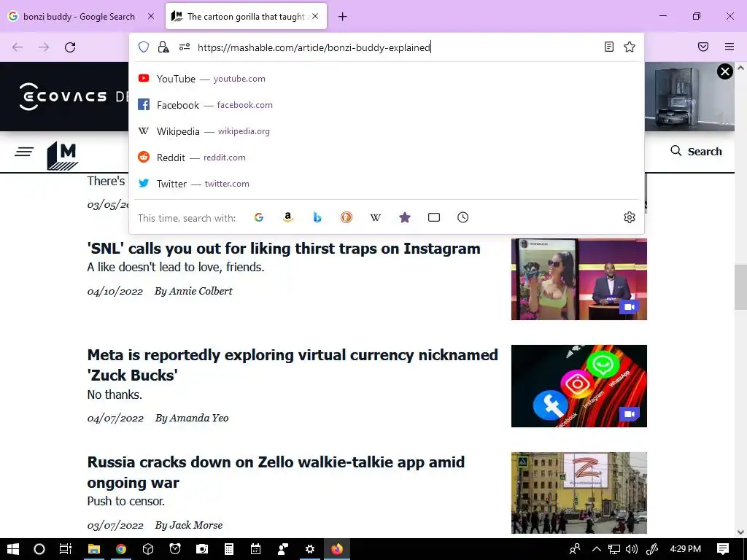
Task: Save page to Pocket
Action: pyautogui.click(x=703, y=47)
